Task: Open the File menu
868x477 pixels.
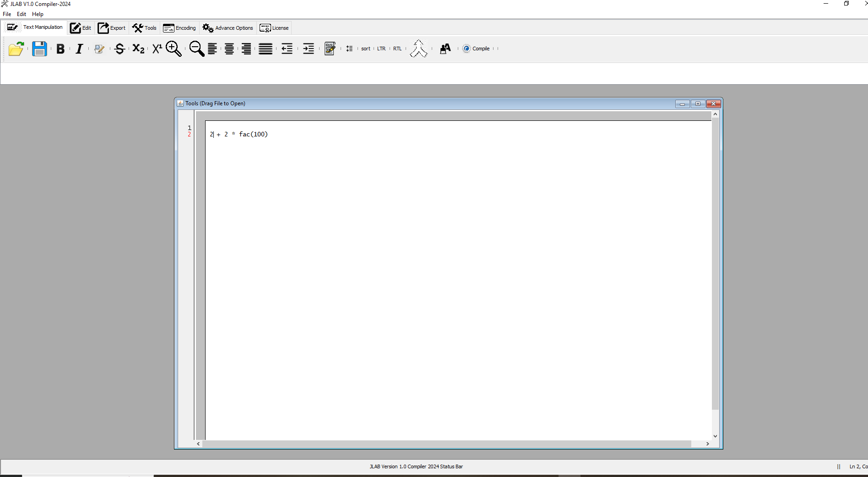Action: coord(7,14)
